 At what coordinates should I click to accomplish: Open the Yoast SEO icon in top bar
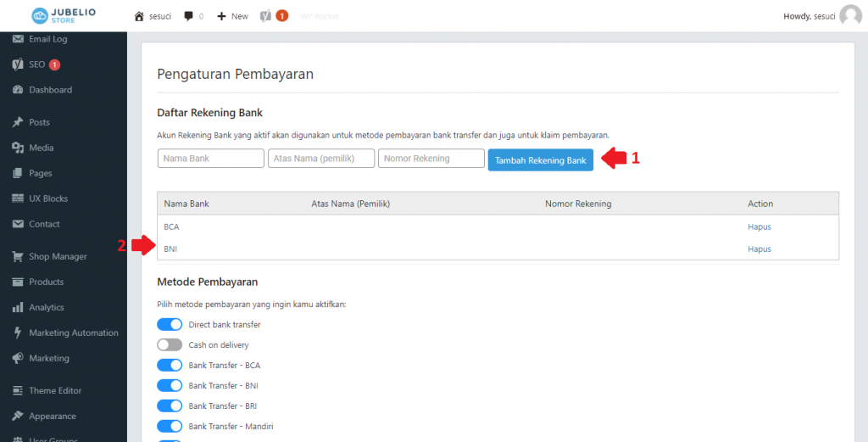point(265,16)
